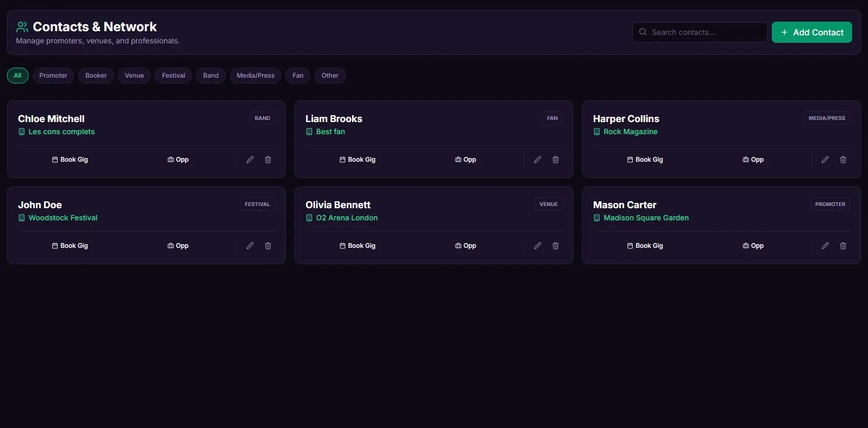This screenshot has height=428, width=868.
Task: Click the name Liam Brooks
Action: 334,119
